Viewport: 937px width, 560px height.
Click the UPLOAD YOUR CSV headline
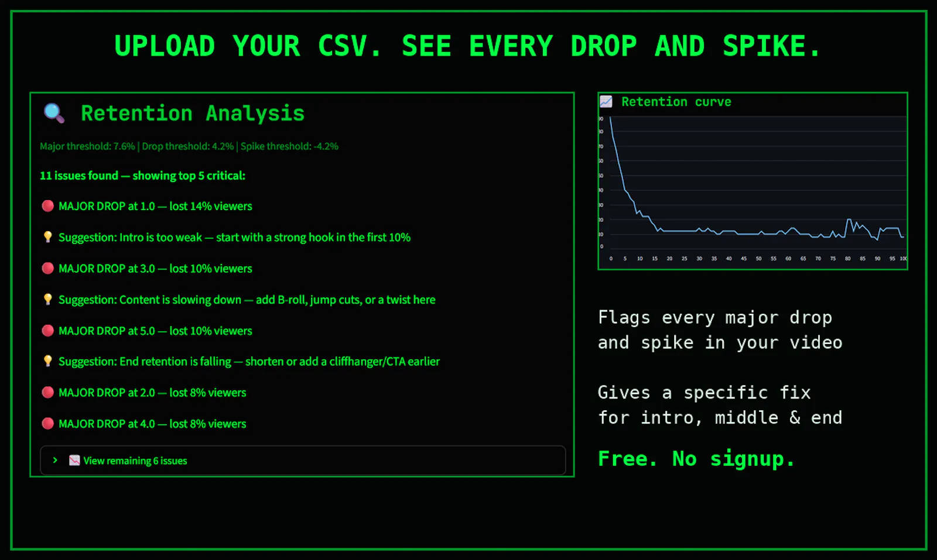[468, 46]
